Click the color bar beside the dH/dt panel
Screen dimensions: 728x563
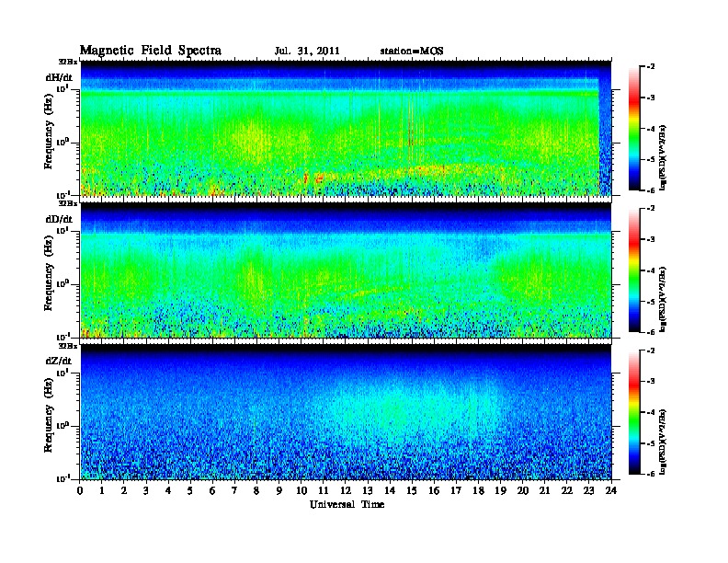click(634, 128)
